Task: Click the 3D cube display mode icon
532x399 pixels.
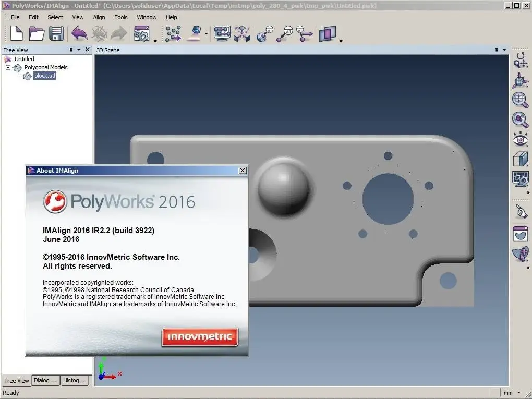Action: tap(521, 159)
